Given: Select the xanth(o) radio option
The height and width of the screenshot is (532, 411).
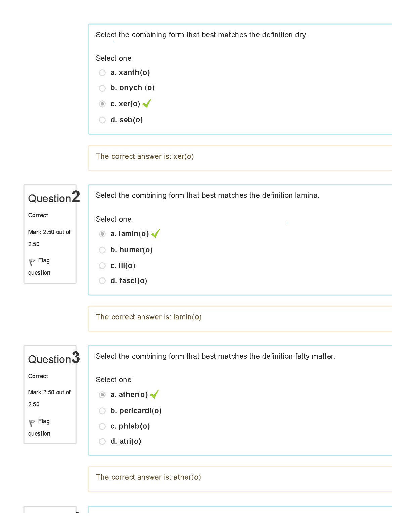Looking at the screenshot, I should 102,73.
